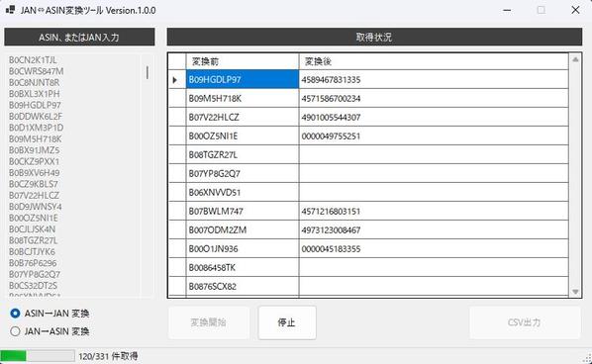Viewport: 592px width, 364px height.
Task: Click B0CKZ9PXX1 in the input list
Action: tap(35, 161)
